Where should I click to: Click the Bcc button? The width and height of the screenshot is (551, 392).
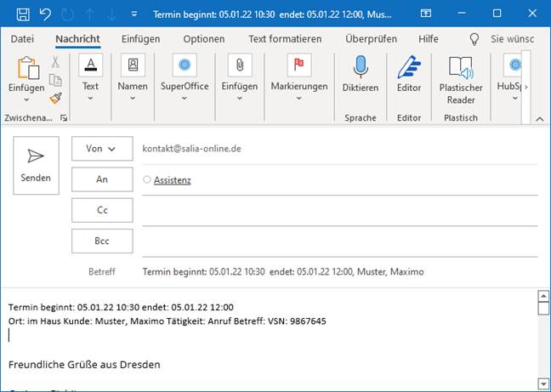102,241
